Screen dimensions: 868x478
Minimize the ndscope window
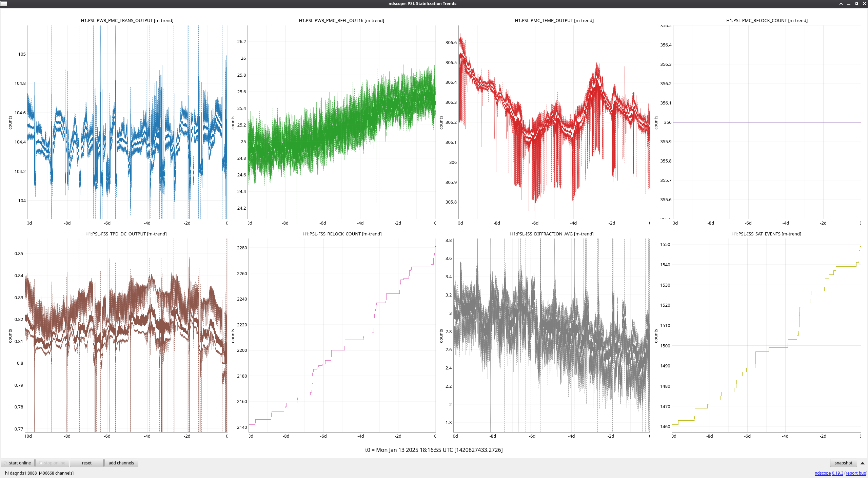tap(849, 4)
